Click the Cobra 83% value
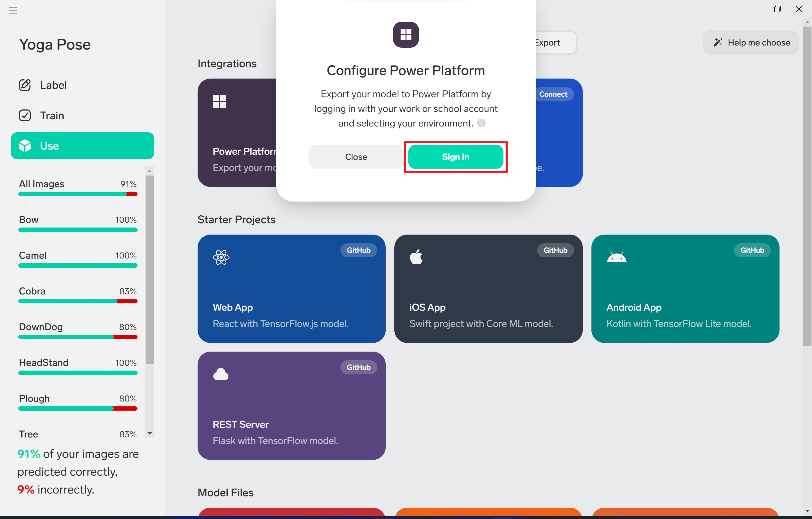This screenshot has width=812, height=519. [128, 291]
